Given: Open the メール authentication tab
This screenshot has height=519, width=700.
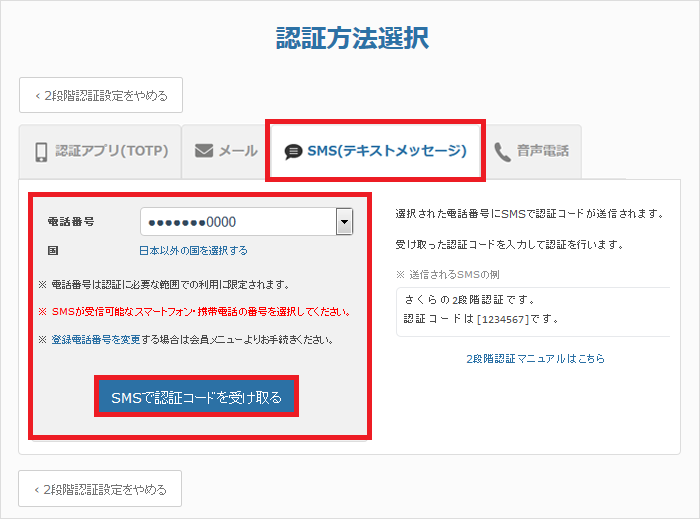Looking at the screenshot, I should 225,152.
